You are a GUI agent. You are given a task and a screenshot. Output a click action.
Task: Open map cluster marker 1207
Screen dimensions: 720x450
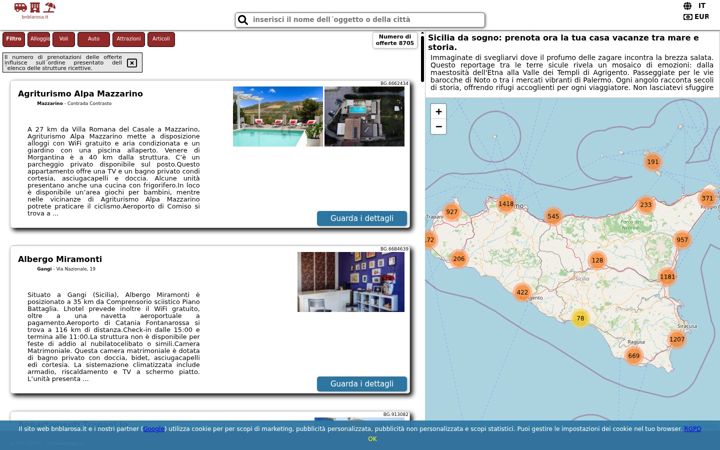click(x=677, y=340)
